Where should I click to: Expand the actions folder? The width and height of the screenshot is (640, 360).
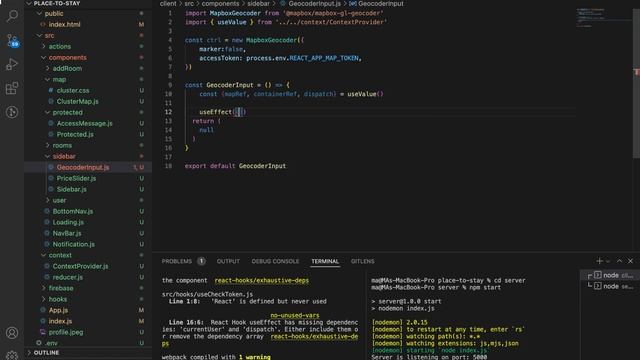tap(60, 47)
